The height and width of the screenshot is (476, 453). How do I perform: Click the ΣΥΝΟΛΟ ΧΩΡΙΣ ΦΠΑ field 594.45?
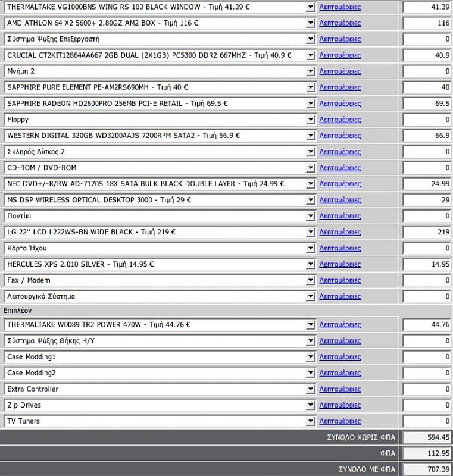point(427,437)
